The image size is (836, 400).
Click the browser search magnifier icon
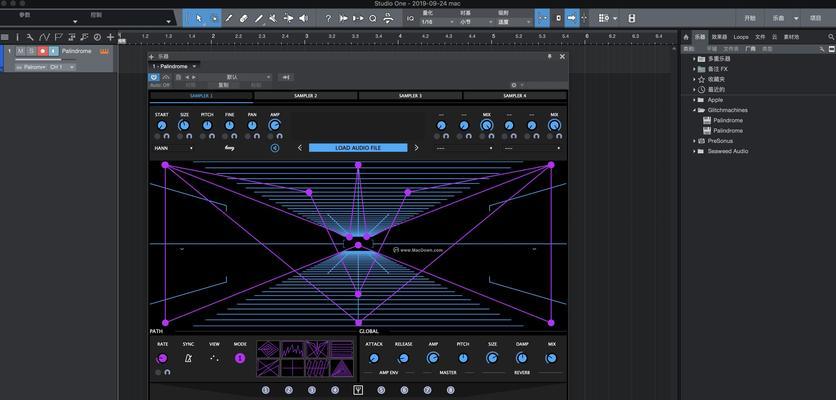831,37
